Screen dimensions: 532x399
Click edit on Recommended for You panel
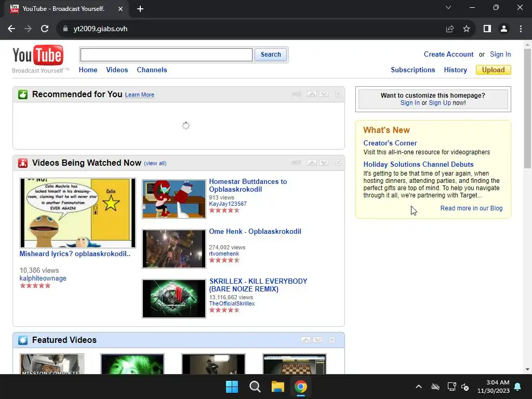296,94
